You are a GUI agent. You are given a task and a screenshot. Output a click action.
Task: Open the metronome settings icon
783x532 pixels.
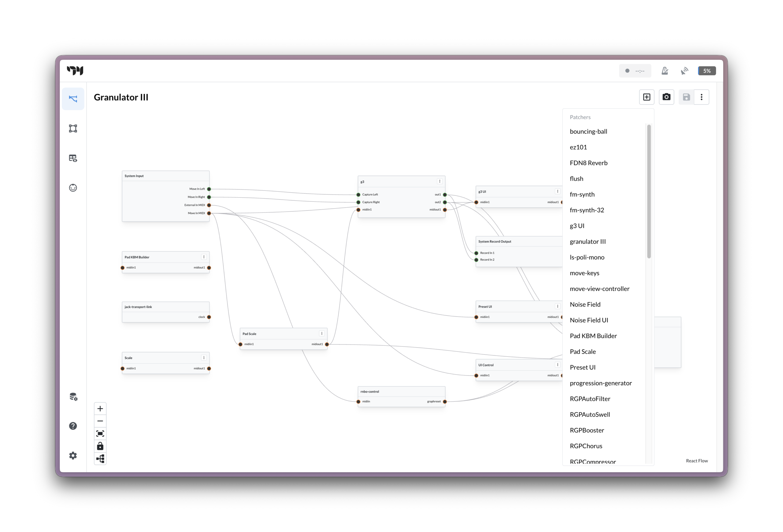(665, 71)
